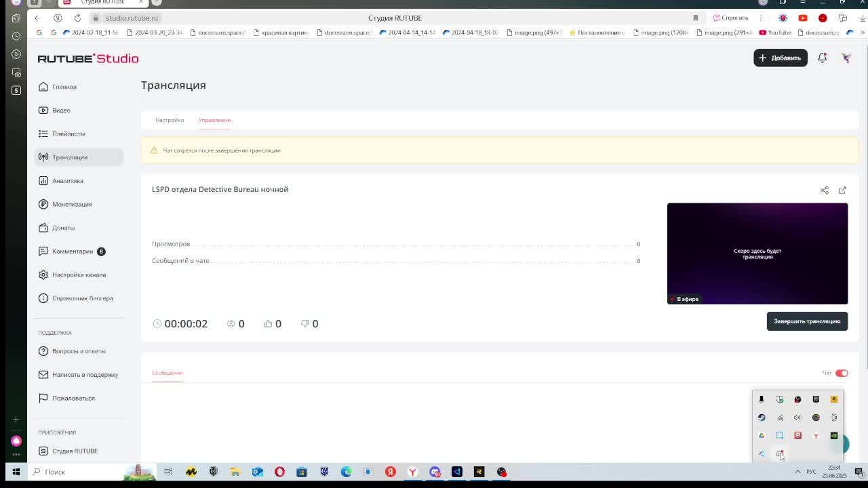The width and height of the screenshot is (868, 488).
Task: Click the microphone tray icon
Action: (x=762, y=399)
